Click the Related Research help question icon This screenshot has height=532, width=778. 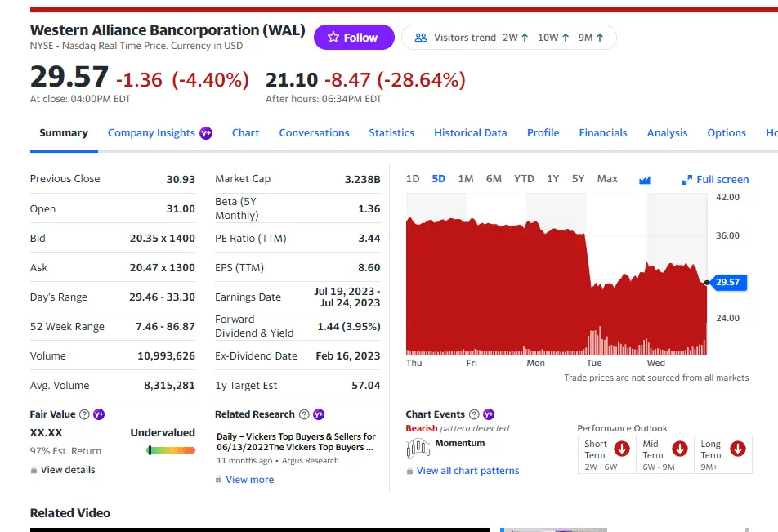[x=305, y=414]
